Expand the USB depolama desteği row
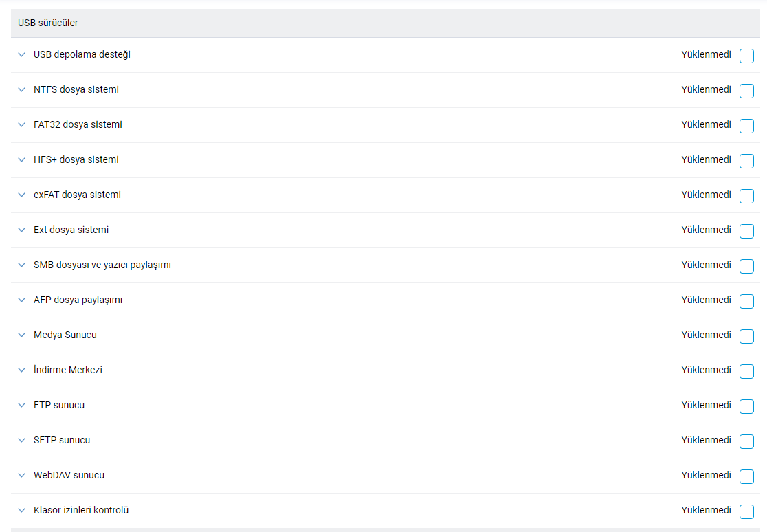Screen dimensions: 767x532 pos(21,54)
